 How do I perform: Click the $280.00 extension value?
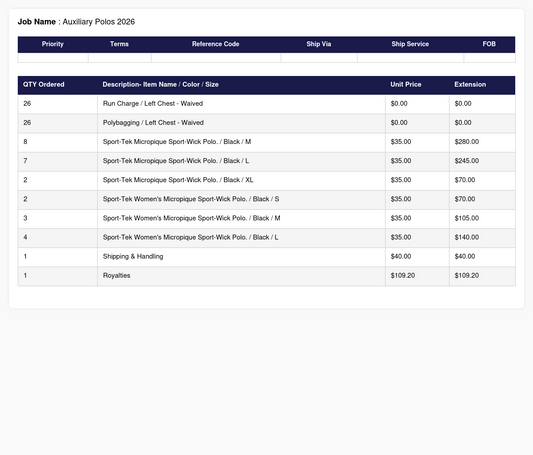[x=467, y=142]
